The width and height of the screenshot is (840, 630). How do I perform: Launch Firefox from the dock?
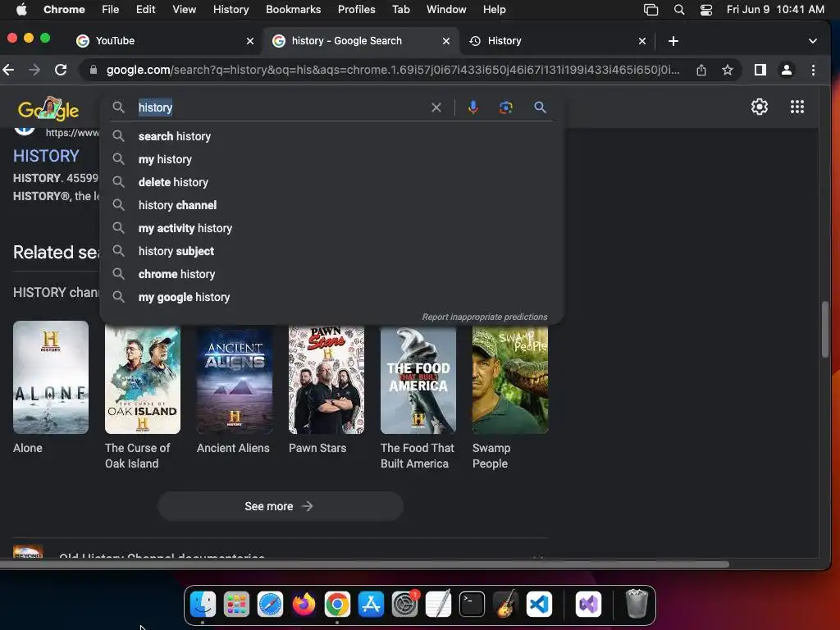click(x=304, y=605)
